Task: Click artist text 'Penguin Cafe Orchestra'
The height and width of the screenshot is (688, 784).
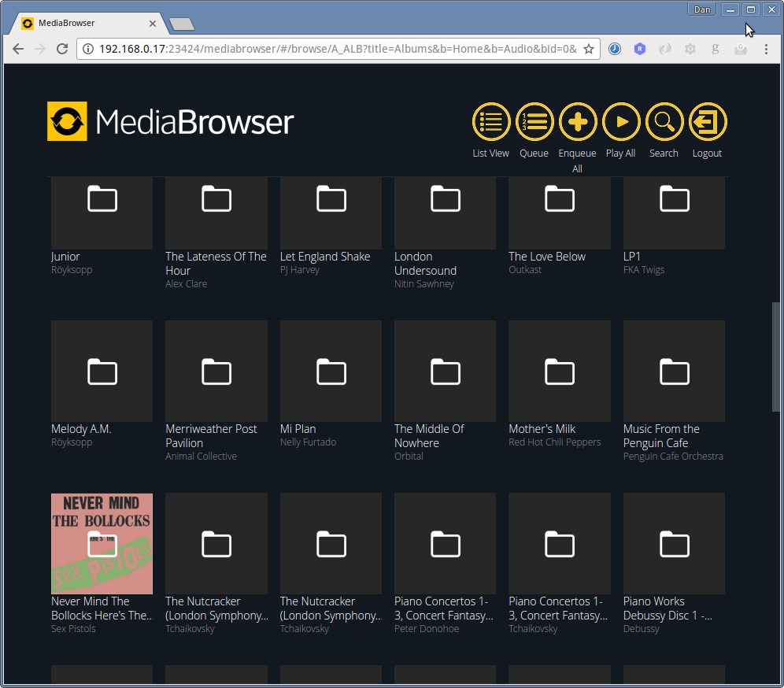Action: pos(673,457)
